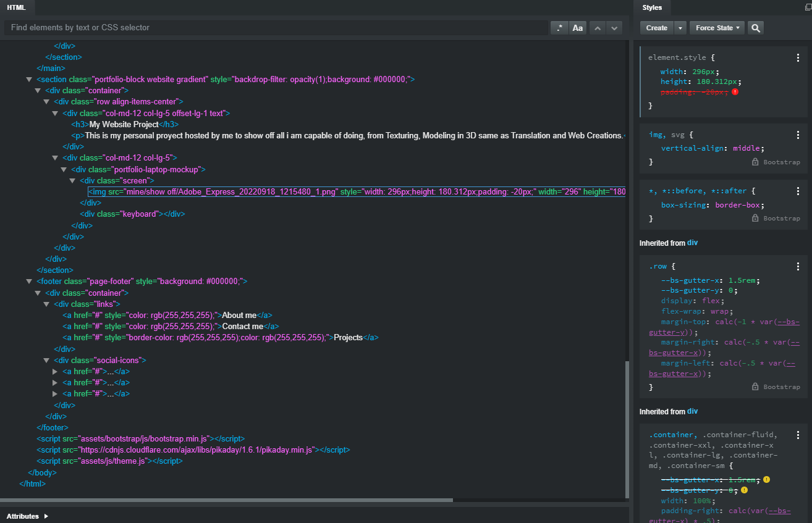The image size is (812, 523).
Task: Open the three-dot menu of img, svg rule
Action: coord(798,135)
